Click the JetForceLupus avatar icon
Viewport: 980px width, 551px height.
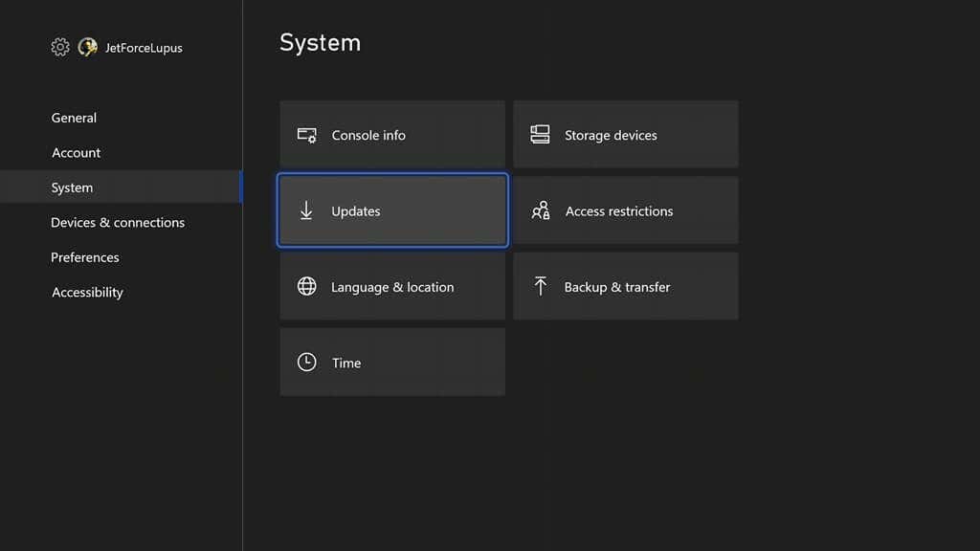(x=88, y=47)
